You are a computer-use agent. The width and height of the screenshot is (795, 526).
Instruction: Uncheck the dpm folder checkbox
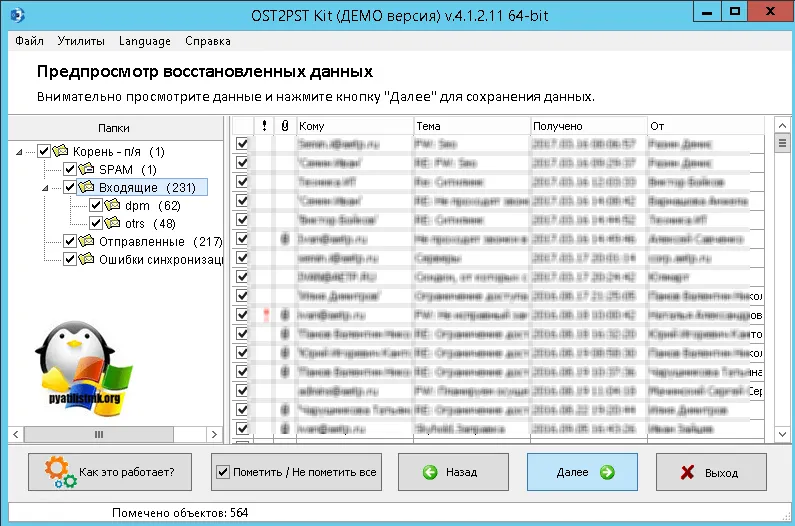(x=96, y=205)
